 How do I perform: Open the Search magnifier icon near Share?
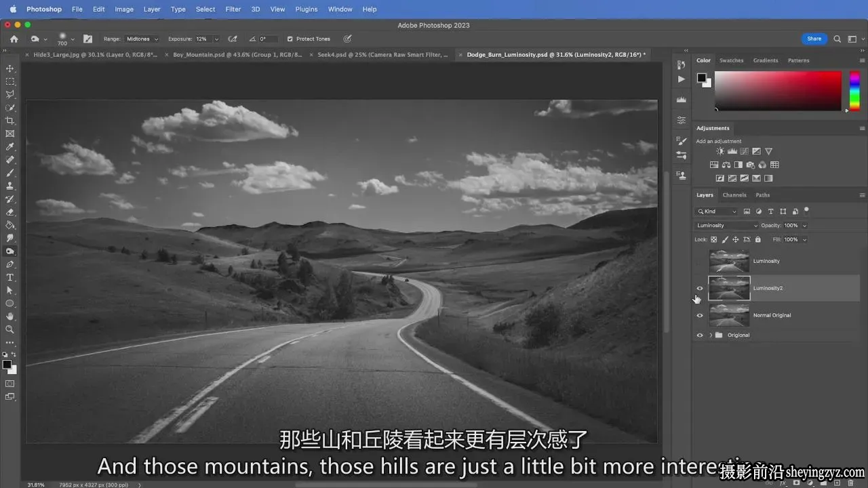tap(837, 39)
